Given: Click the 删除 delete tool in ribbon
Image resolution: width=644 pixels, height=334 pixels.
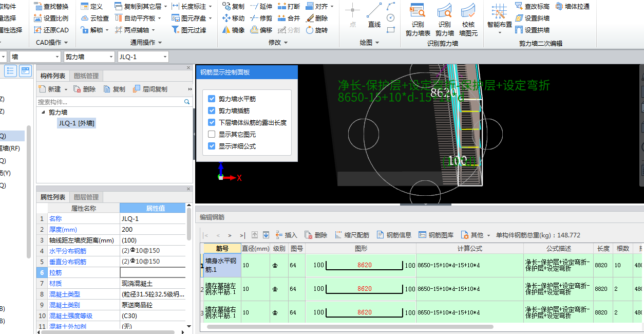Looking at the screenshot, I should 316,18.
